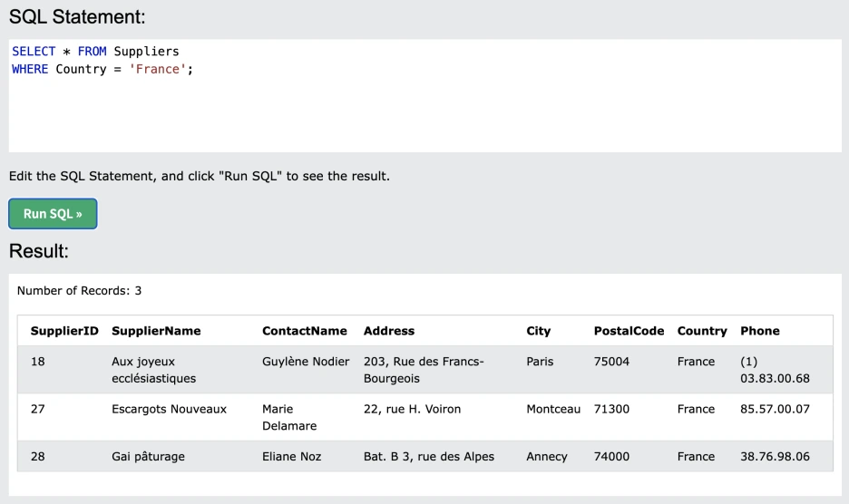The width and height of the screenshot is (849, 504).
Task: Click the Gai pâturage supplier cell
Action: [x=148, y=457]
